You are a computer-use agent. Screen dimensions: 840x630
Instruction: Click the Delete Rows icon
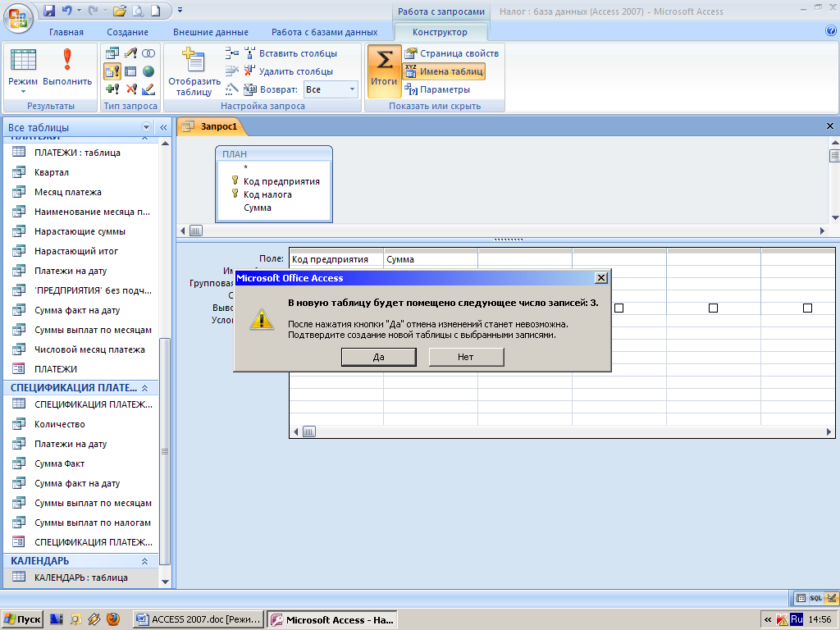(x=232, y=71)
